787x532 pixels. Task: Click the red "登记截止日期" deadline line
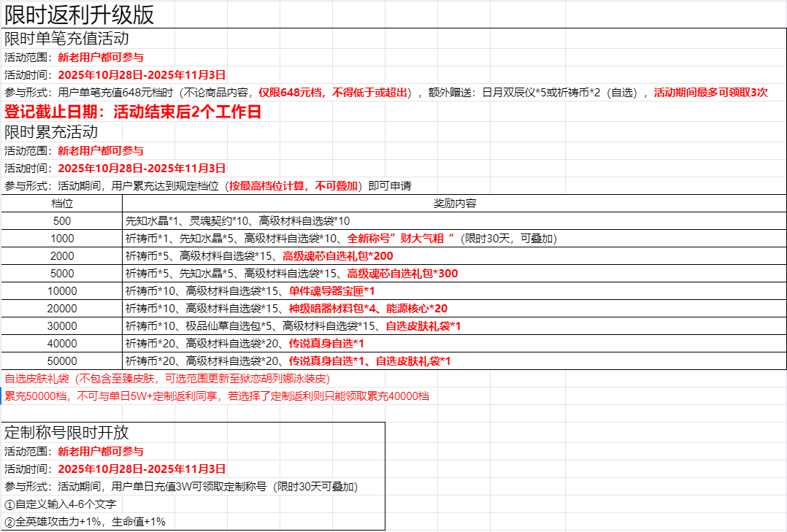133,112
